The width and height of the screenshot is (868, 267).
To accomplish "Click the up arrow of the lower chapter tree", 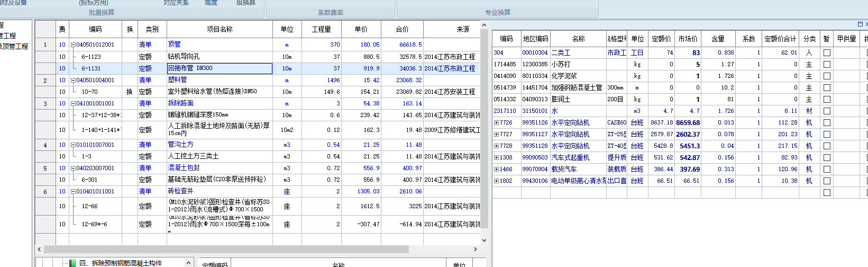I will click(x=189, y=263).
